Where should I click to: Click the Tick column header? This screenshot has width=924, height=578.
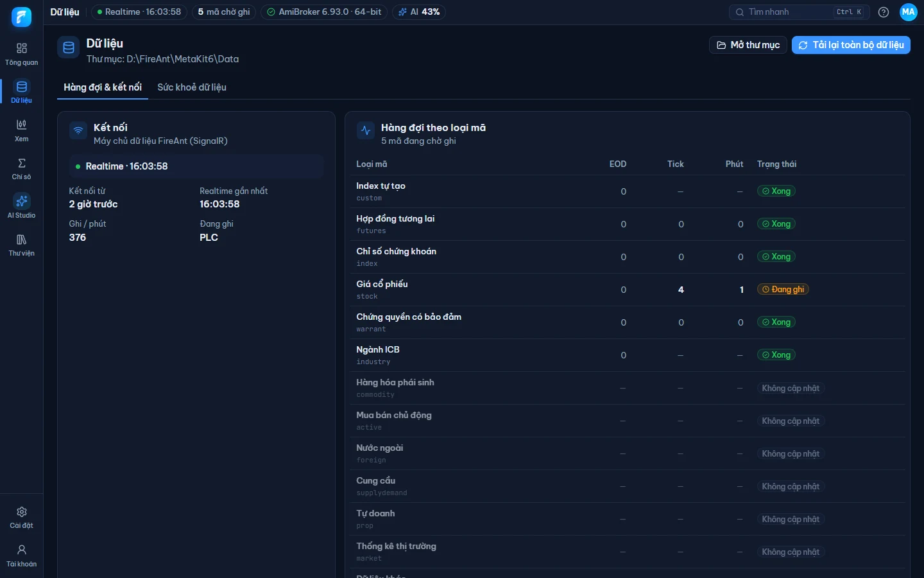676,164
